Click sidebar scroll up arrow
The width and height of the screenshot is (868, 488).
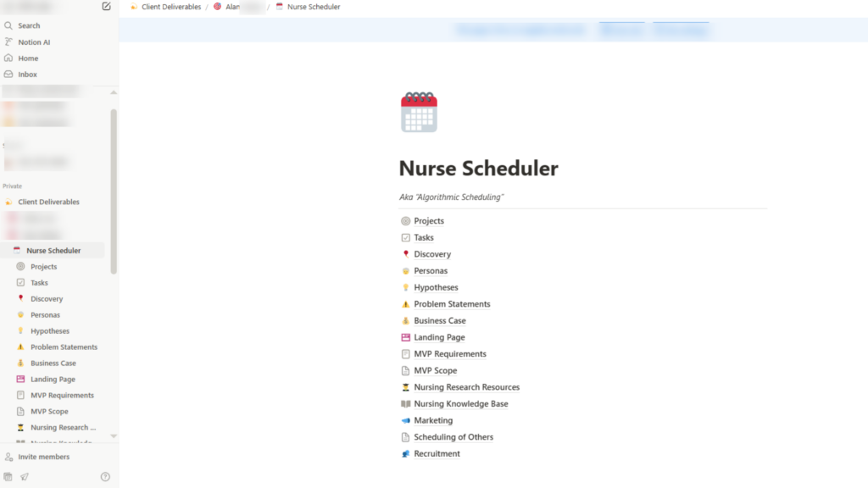[114, 92]
